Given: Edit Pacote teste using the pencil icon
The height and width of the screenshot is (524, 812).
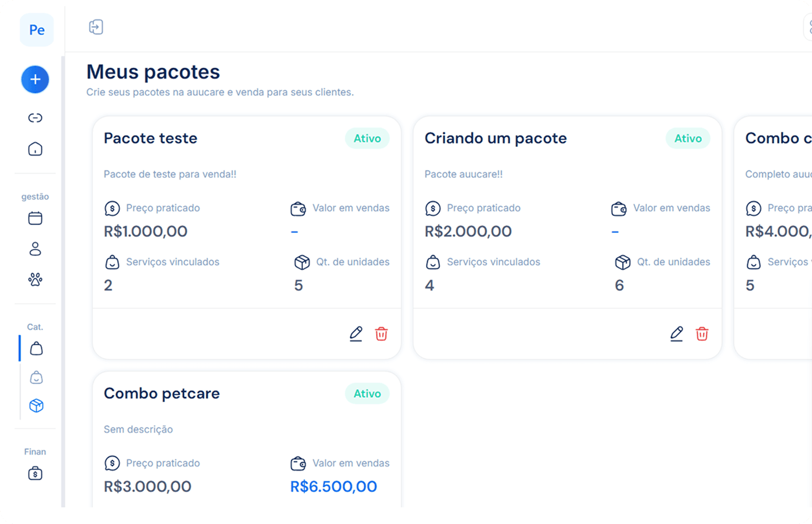Looking at the screenshot, I should pos(356,333).
